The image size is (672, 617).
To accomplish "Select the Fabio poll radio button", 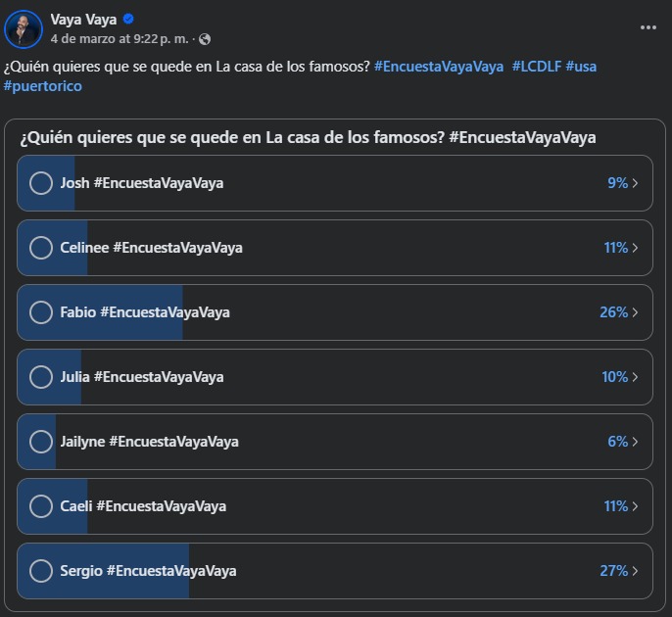I will (x=41, y=312).
